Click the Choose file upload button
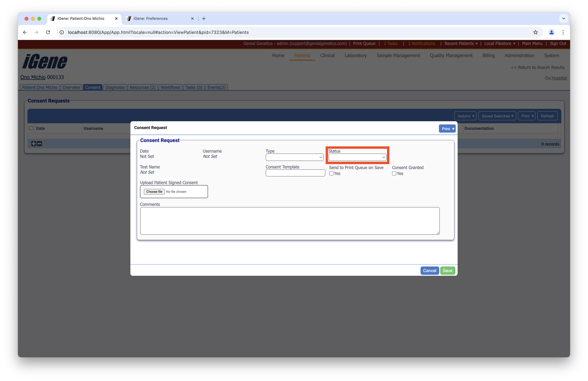Viewport: 588px width, 381px height. point(154,192)
